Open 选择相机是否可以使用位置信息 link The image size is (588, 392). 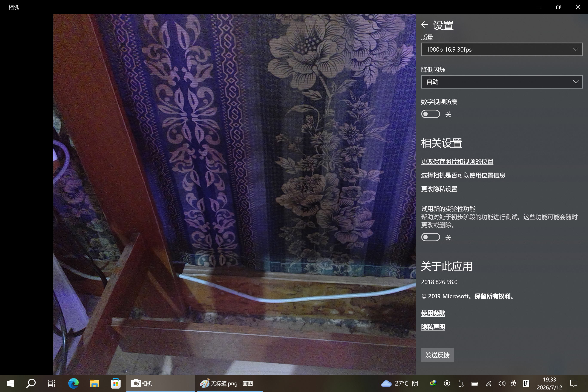(x=463, y=175)
